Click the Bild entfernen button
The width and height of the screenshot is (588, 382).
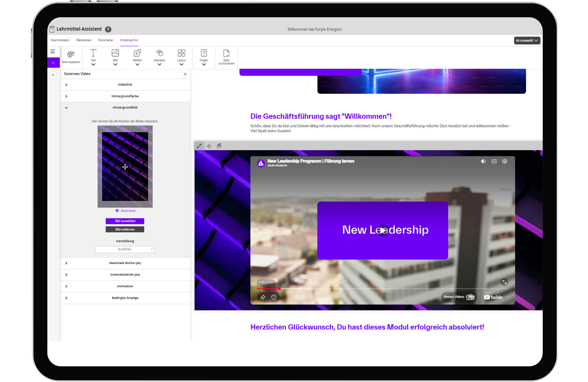point(125,229)
